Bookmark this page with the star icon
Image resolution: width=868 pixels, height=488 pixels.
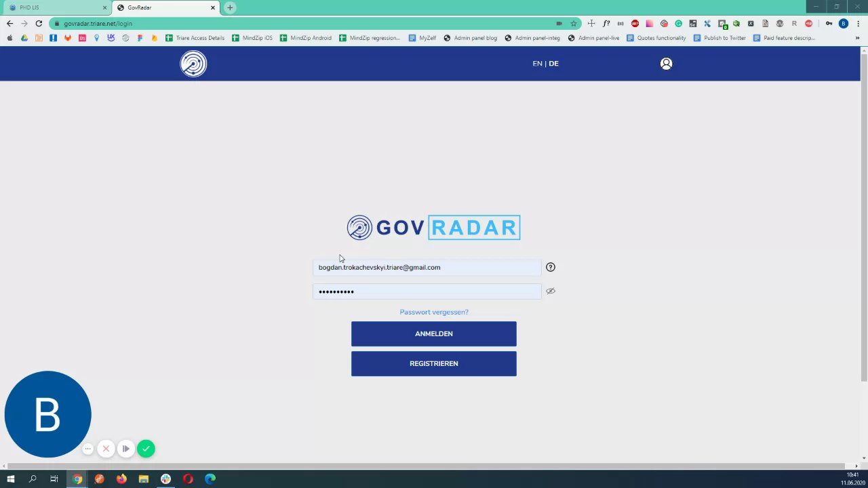click(574, 24)
